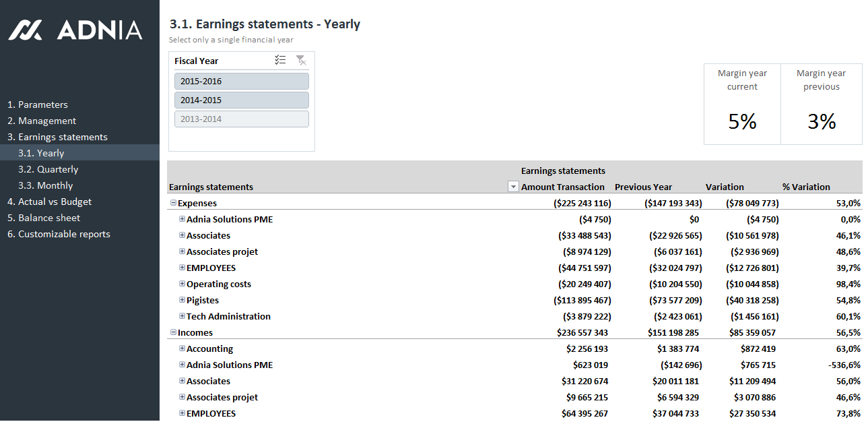
Task: Click the ADNIA logo
Action: click(x=75, y=30)
